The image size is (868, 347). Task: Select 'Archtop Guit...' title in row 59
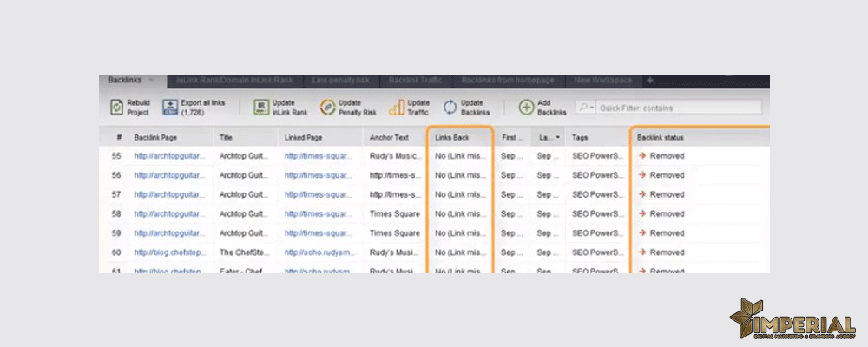tap(244, 233)
